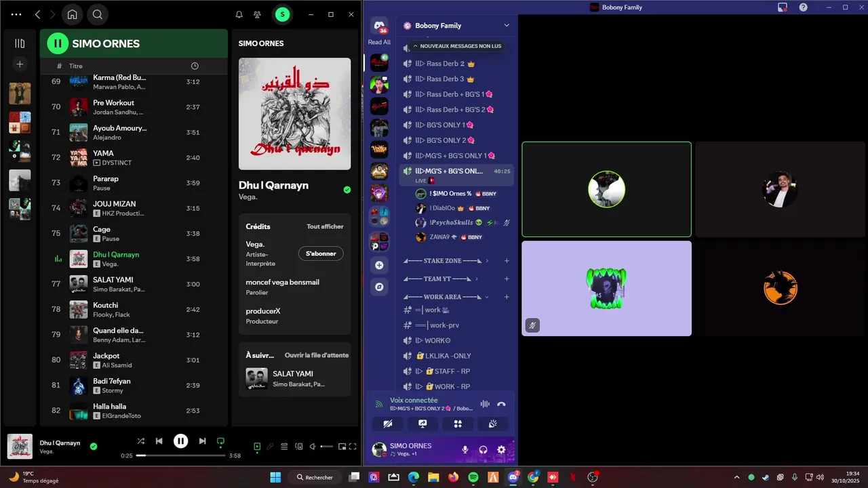Screen dimensions: 868x488
Task: Open Discord user settings gear
Action: coord(501,449)
